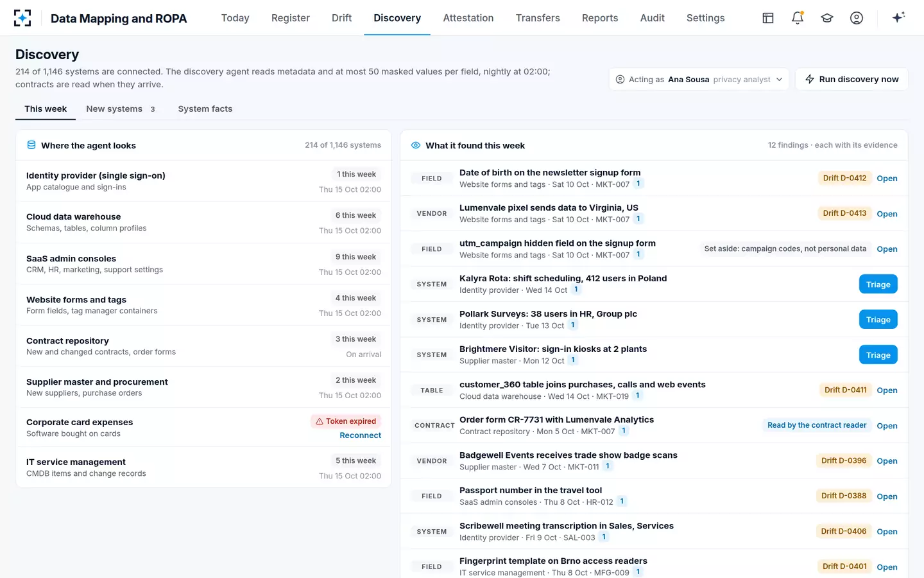The image size is (924, 578).
Task: Switch to the New systems sub-tab
Action: pyautogui.click(x=121, y=109)
